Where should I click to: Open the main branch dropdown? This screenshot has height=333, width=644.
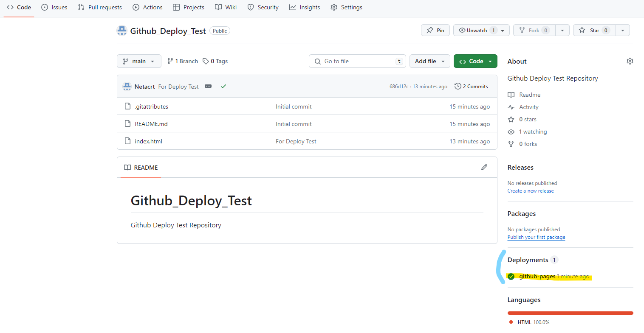(x=139, y=61)
